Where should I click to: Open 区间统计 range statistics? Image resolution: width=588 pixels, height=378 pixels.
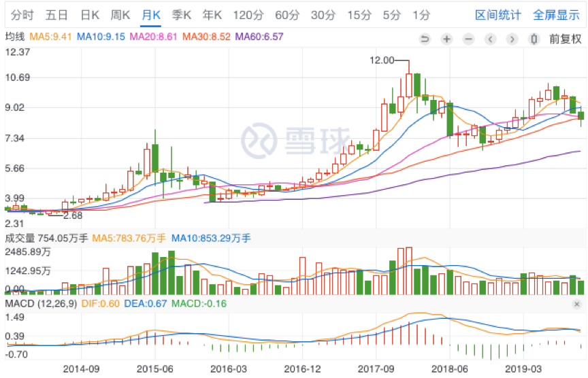[498, 16]
